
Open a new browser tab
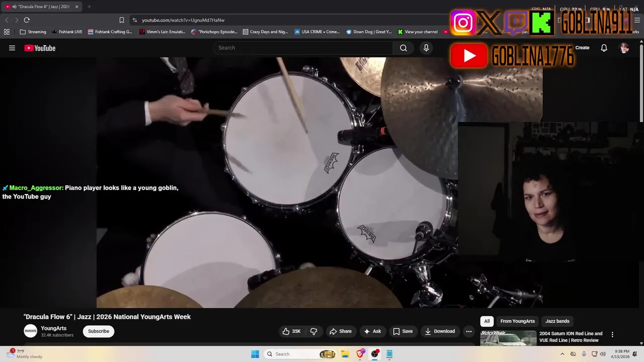click(x=89, y=7)
